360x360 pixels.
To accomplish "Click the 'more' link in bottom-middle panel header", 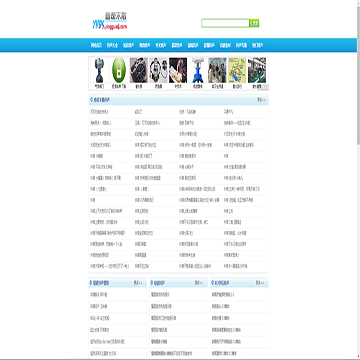I will [199, 283].
